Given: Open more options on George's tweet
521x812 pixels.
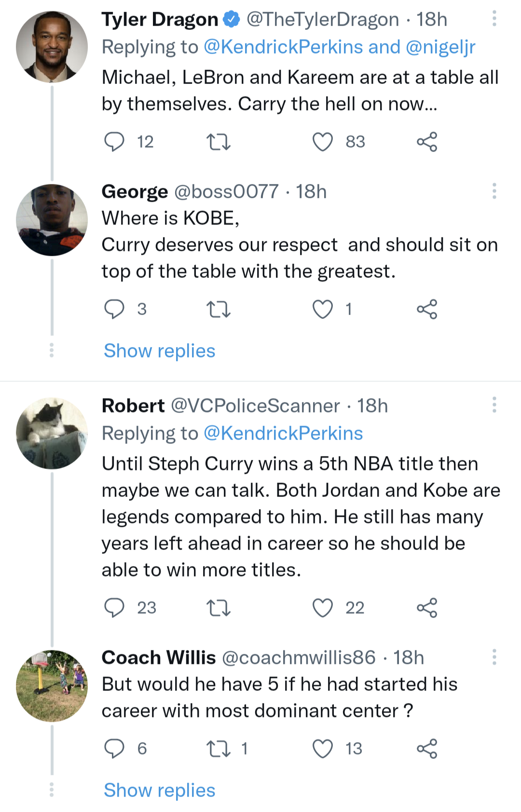Looking at the screenshot, I should coord(494,191).
